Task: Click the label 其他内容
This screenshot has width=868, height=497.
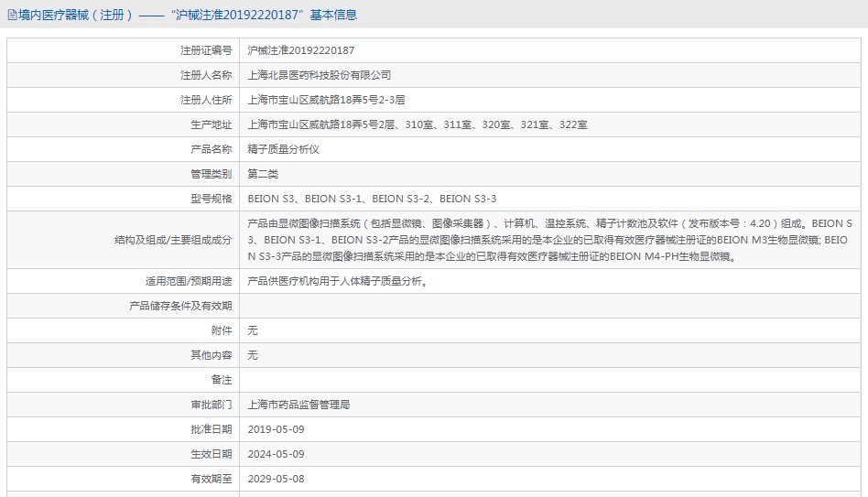Action: point(212,355)
